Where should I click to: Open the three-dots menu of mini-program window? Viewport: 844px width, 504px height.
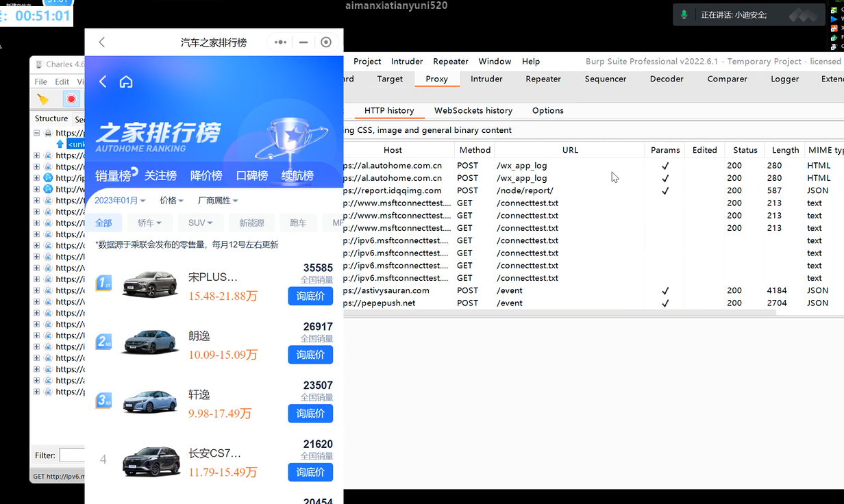[280, 42]
